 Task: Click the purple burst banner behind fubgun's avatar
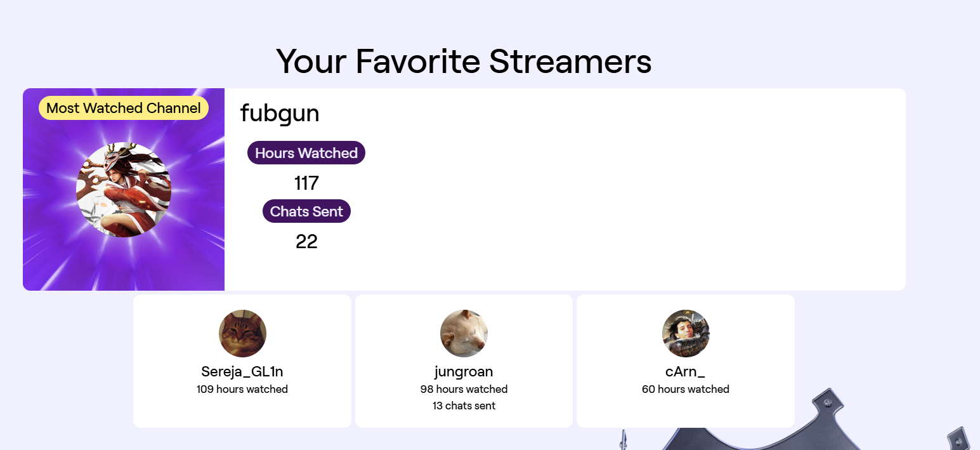coord(51,254)
